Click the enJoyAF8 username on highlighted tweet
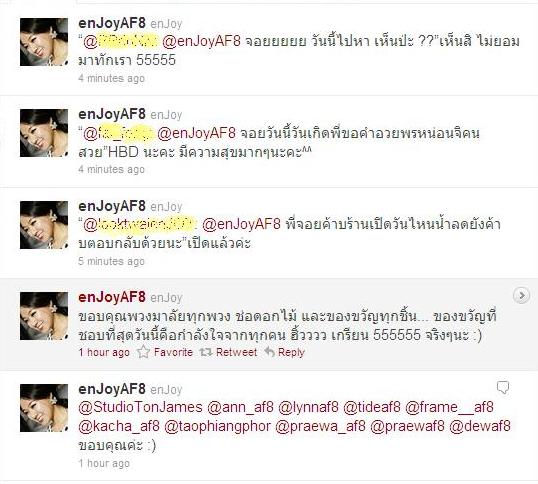 [x=112, y=297]
